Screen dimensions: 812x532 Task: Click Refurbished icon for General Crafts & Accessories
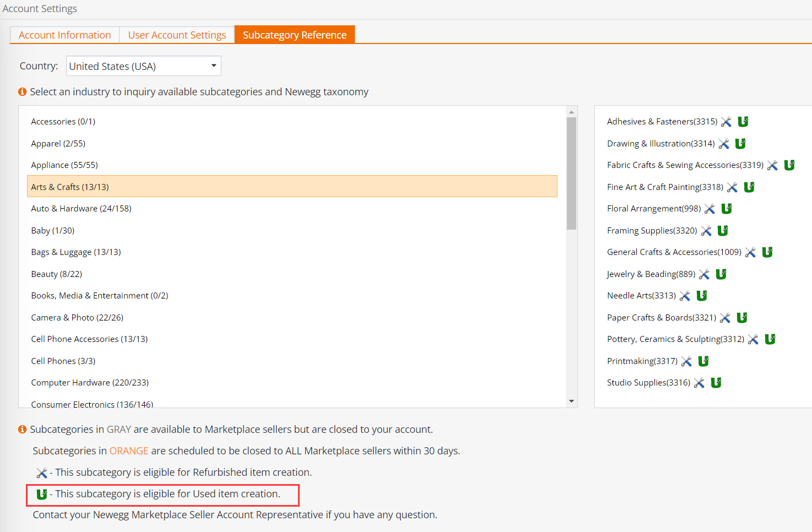tap(750, 252)
